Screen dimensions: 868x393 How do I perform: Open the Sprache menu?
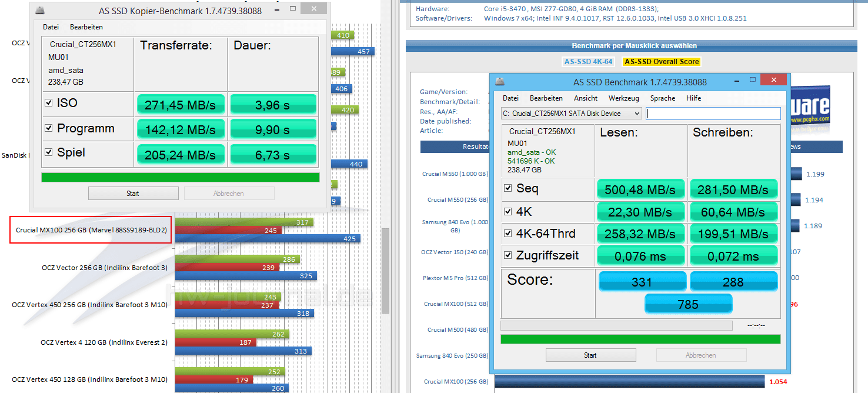click(663, 98)
